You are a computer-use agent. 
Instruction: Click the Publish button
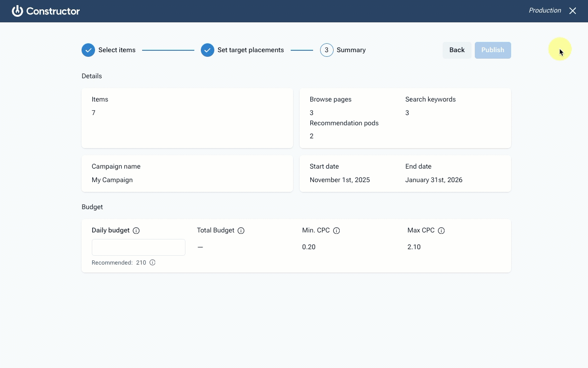pyautogui.click(x=493, y=50)
